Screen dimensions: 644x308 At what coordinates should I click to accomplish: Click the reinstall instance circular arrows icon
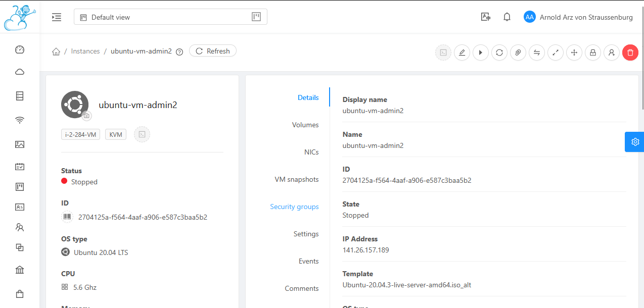coord(499,53)
